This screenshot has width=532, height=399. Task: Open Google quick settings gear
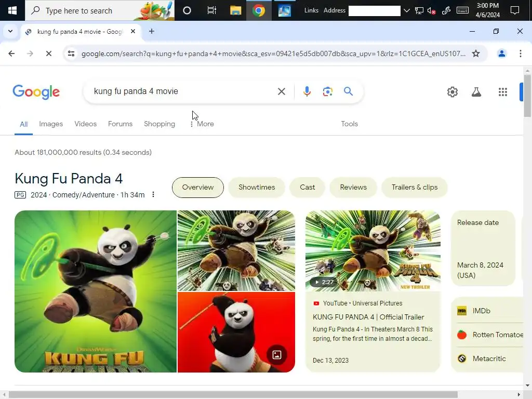click(453, 92)
